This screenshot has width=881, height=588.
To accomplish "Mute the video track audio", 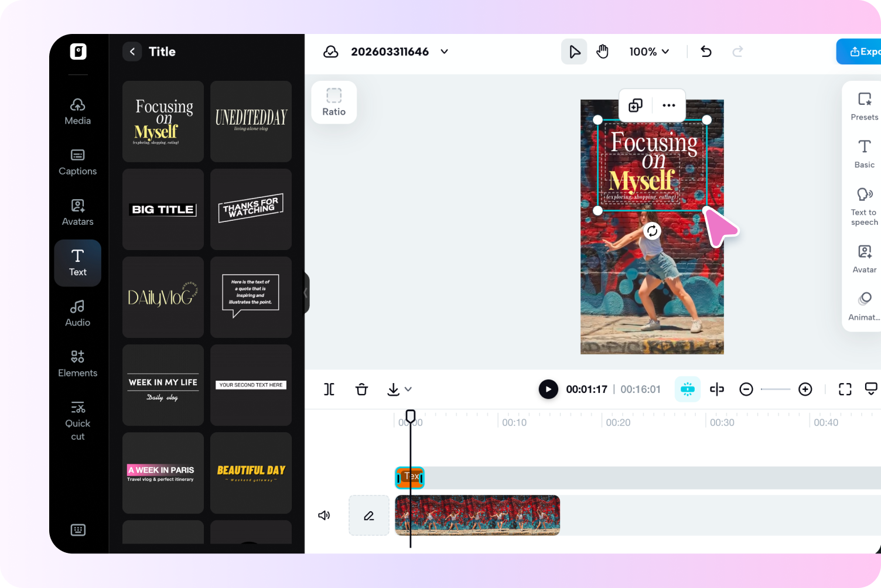I will click(x=324, y=515).
